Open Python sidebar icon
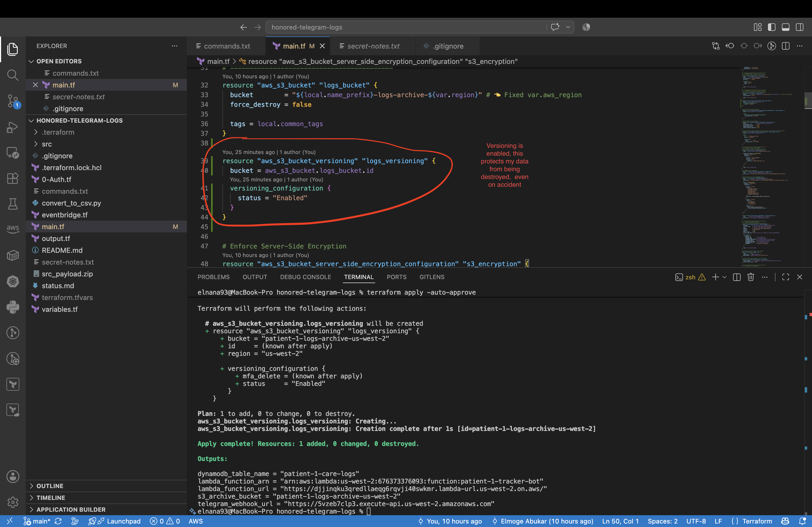 click(13, 307)
